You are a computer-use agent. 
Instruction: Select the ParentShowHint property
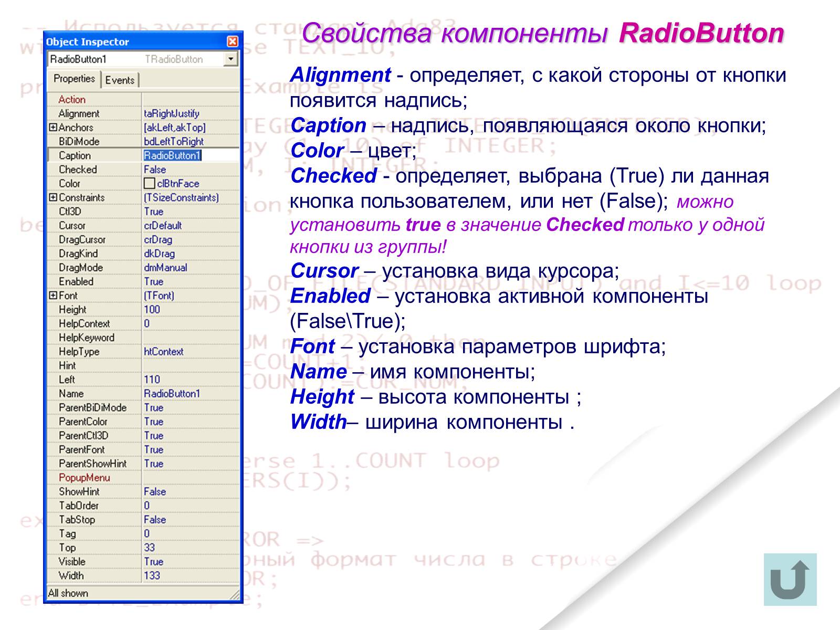tap(92, 464)
